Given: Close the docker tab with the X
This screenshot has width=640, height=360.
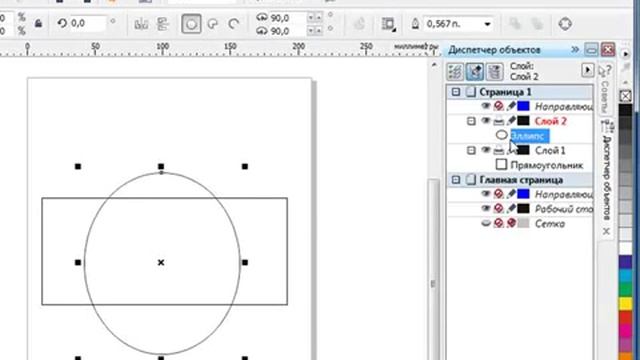Looking at the screenshot, I should click(x=607, y=231).
